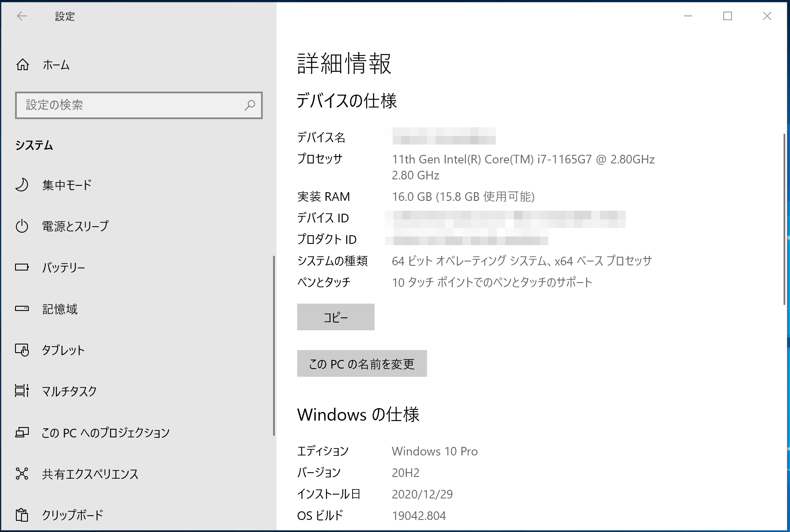Click the main content vertical scrollbar

[x=784, y=219]
